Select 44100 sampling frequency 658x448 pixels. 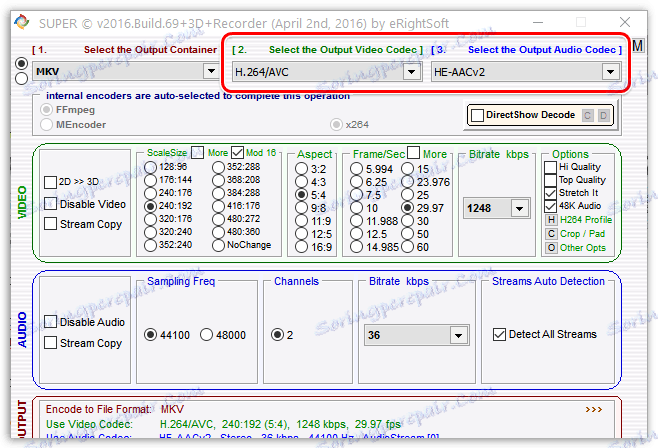[x=150, y=335]
